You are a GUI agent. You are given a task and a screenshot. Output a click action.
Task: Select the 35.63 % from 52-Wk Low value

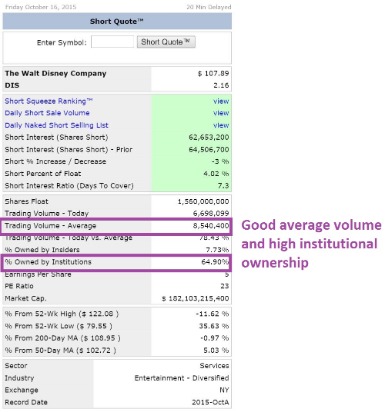point(214,326)
